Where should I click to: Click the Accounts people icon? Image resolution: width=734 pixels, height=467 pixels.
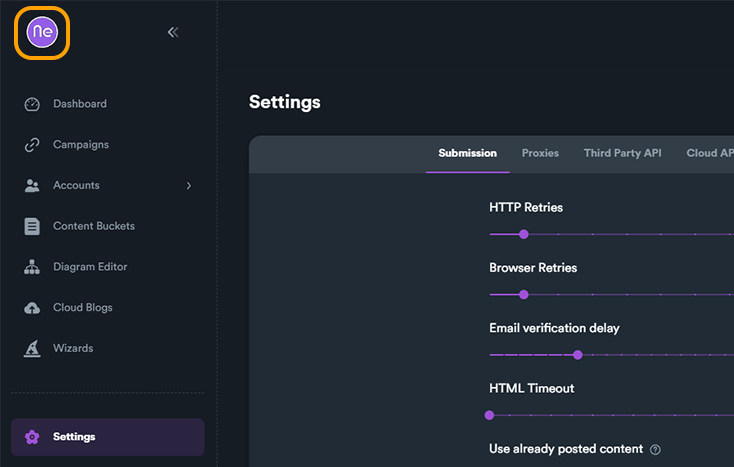[32, 185]
